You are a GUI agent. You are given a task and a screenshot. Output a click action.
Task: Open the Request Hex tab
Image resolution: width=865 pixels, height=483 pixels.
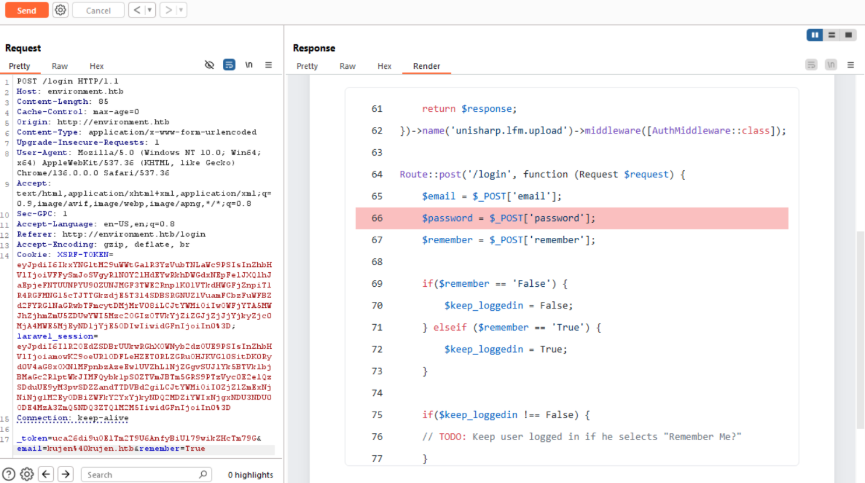coord(96,66)
